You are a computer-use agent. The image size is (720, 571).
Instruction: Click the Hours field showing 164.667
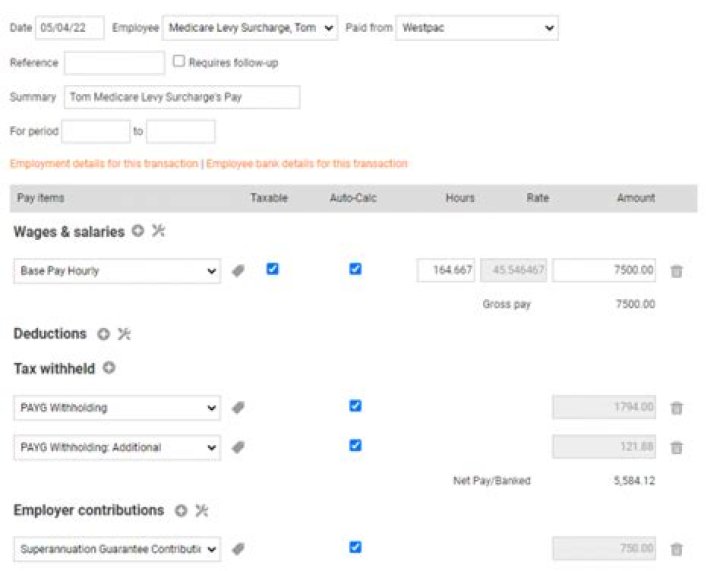[446, 271]
